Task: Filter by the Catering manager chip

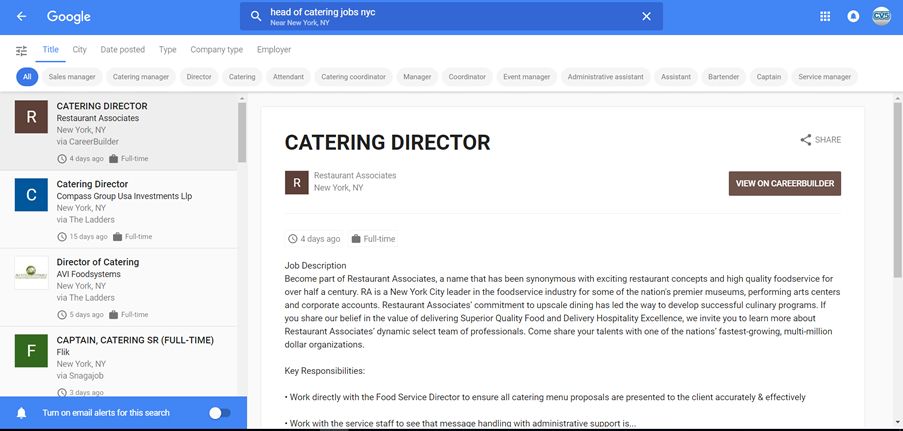Action: pos(141,77)
